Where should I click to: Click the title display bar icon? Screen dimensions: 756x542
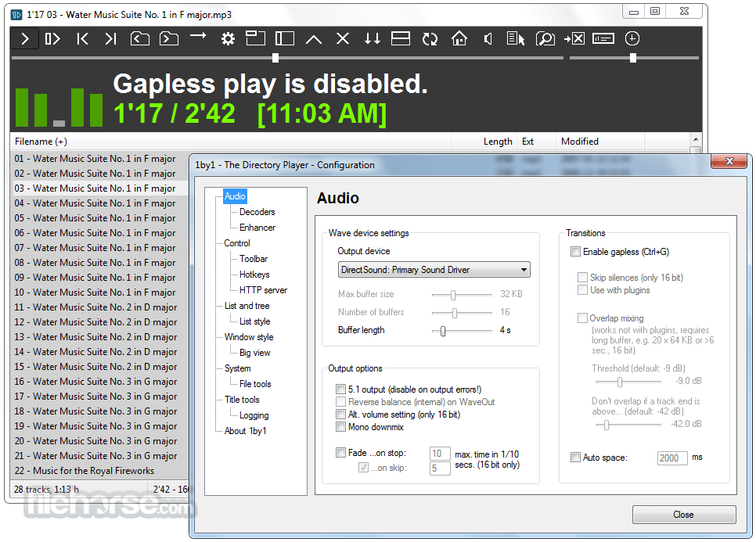603,38
